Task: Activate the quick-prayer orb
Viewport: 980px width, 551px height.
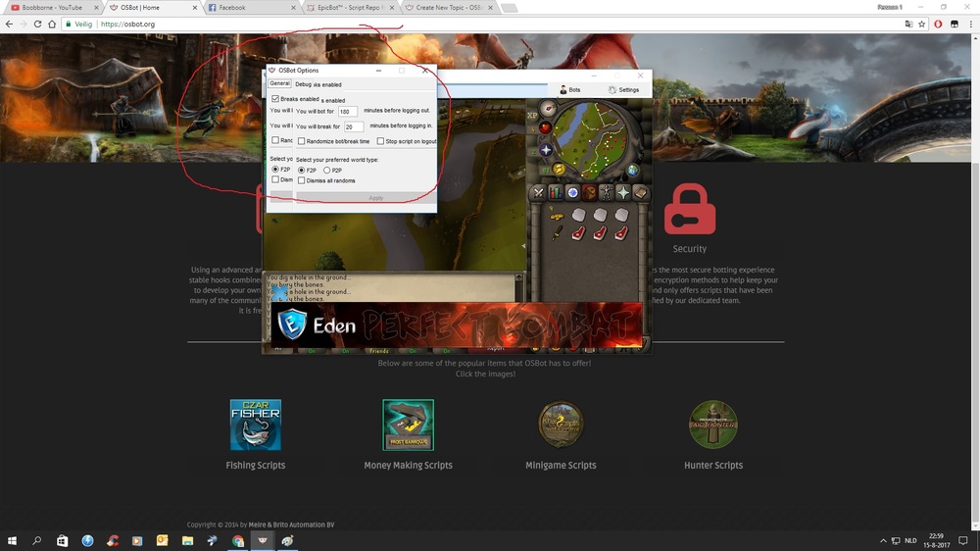Action: pyautogui.click(x=546, y=150)
